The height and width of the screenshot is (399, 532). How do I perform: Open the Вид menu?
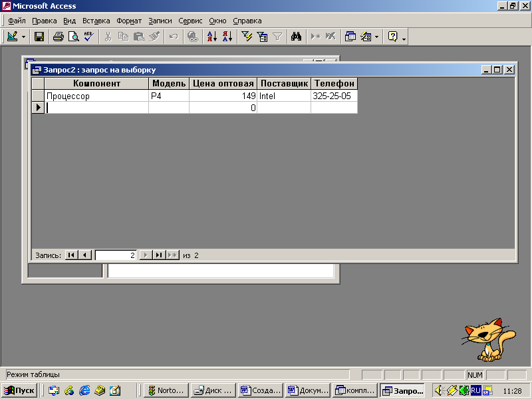pyautogui.click(x=69, y=21)
